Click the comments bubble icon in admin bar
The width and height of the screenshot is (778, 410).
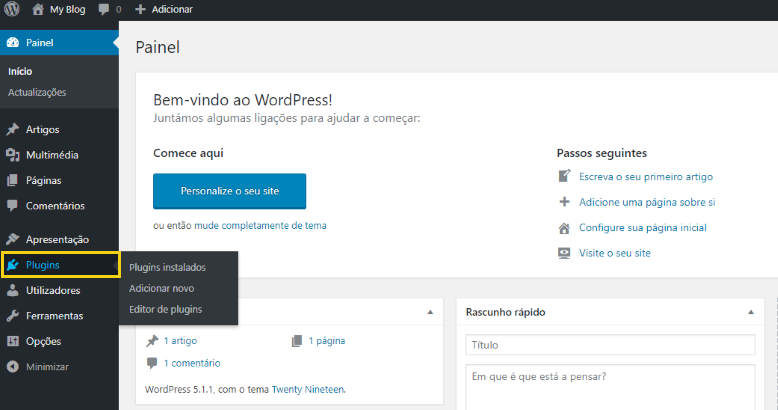point(104,9)
